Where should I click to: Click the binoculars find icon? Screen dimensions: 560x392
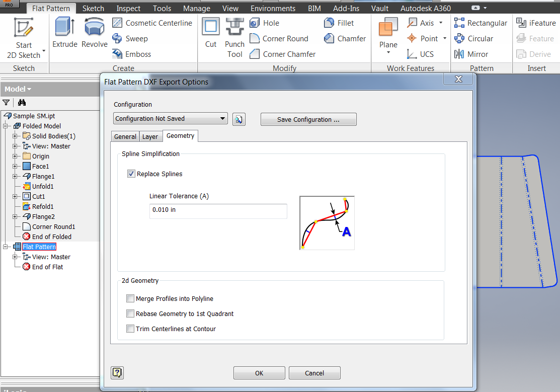22,103
